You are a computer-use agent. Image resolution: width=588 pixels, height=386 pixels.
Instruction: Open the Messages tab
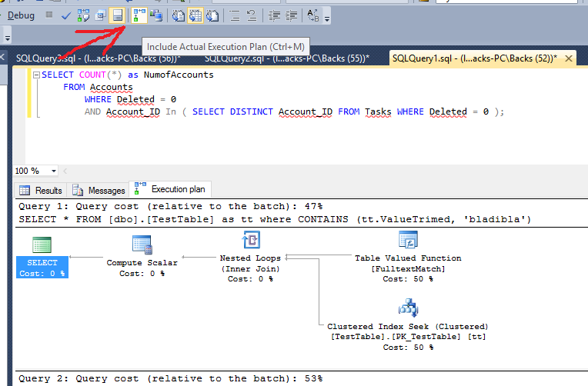pos(99,191)
